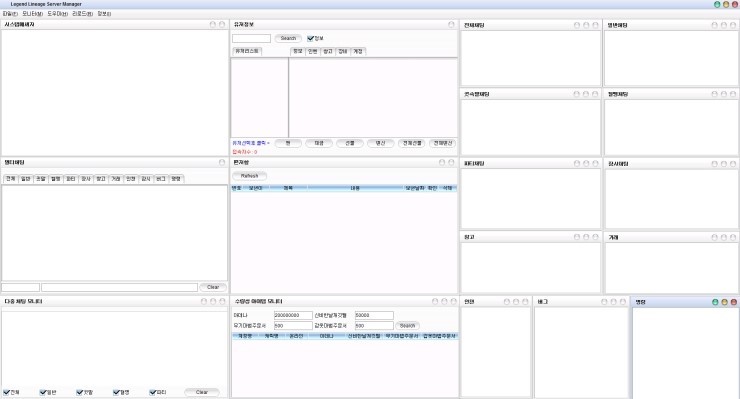Close the 전체채팅 panel with rightmost button
Screen dimensions: 740x399
pyautogui.click(x=595, y=25)
